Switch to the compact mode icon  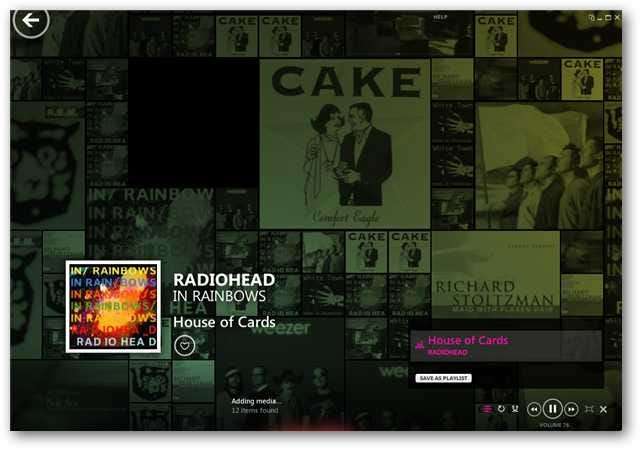[x=591, y=18]
